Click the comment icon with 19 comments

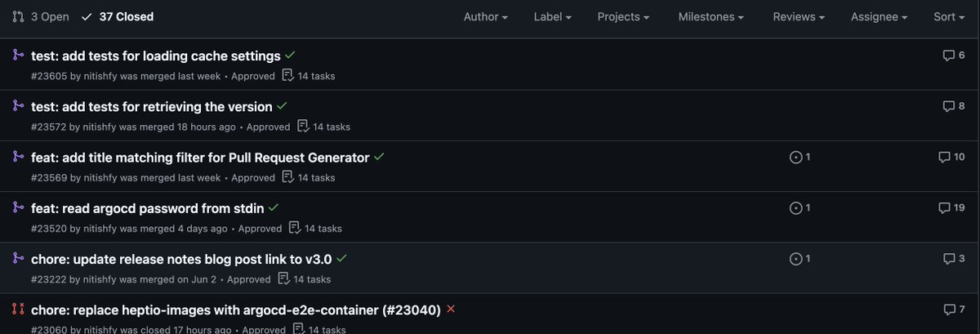coord(945,207)
